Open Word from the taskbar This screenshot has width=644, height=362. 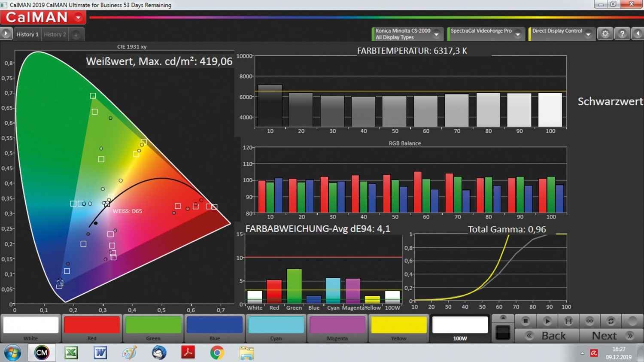[100, 353]
